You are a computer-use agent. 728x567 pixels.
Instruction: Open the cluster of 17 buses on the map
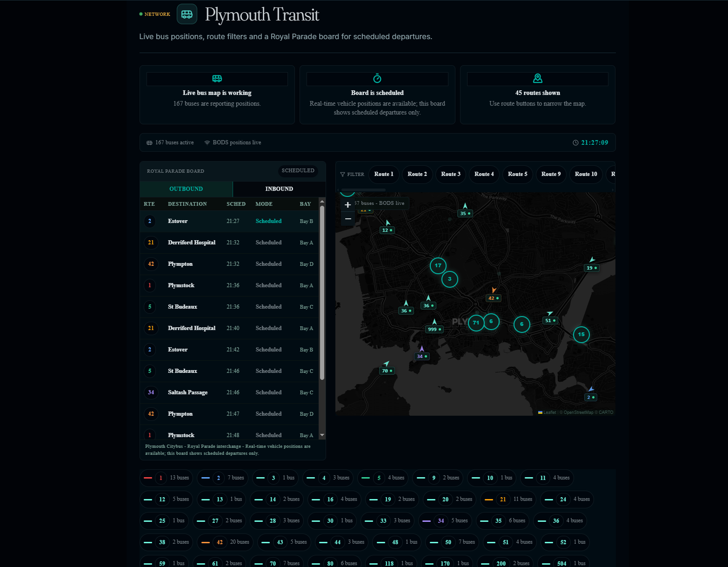pos(438,266)
